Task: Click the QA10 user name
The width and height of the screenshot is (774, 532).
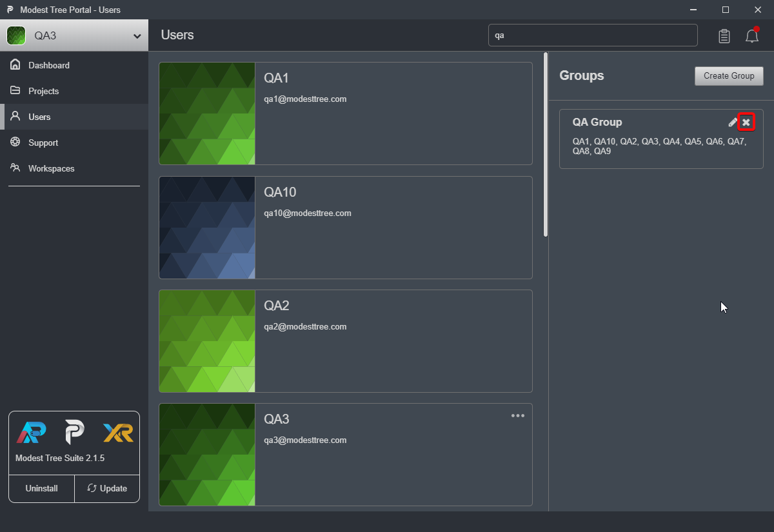Action: click(280, 192)
